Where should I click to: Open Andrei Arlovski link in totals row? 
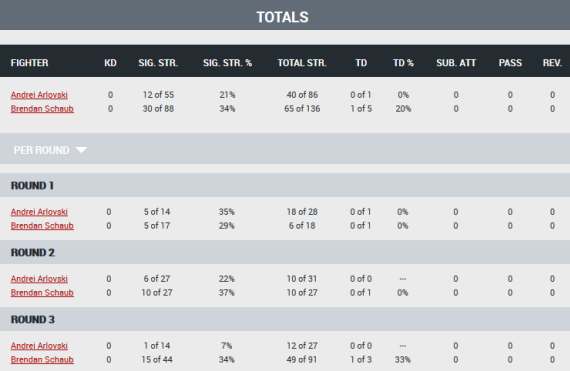click(x=39, y=95)
